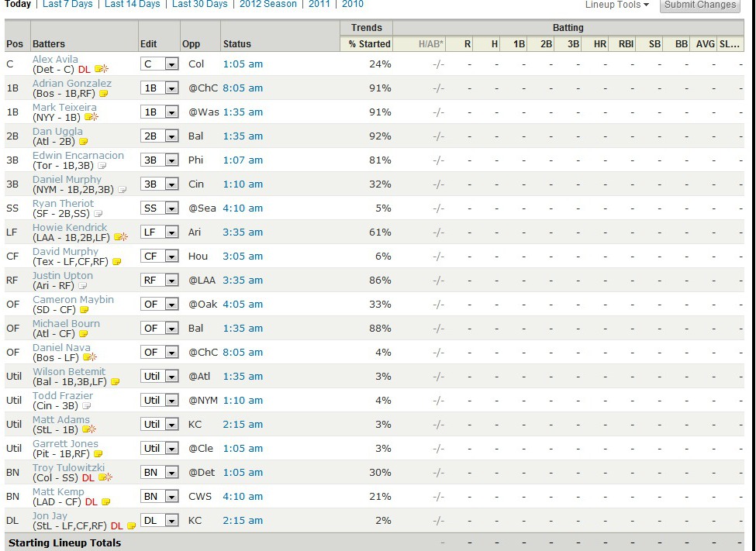Open Jon Jay's DL position dropdown

tap(160, 521)
